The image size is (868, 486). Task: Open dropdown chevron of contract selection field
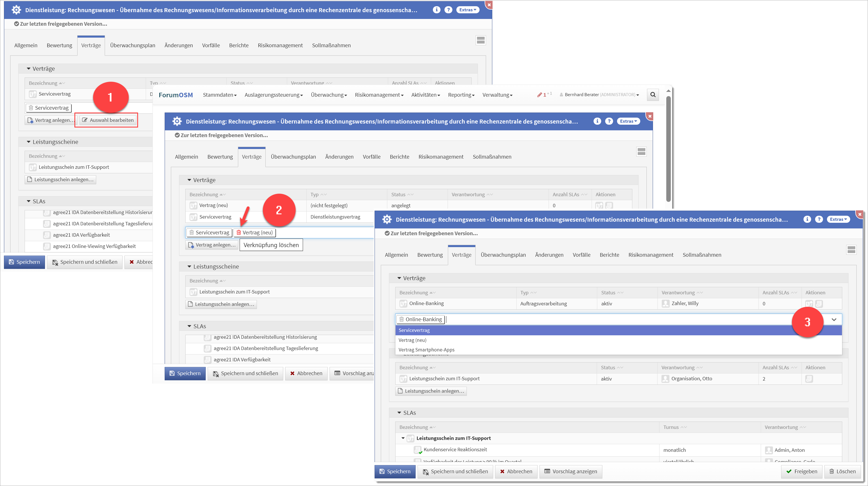834,320
